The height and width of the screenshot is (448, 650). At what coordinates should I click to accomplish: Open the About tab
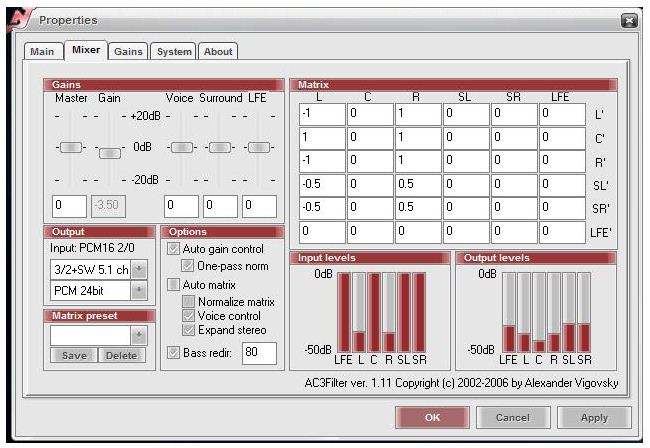click(217, 51)
